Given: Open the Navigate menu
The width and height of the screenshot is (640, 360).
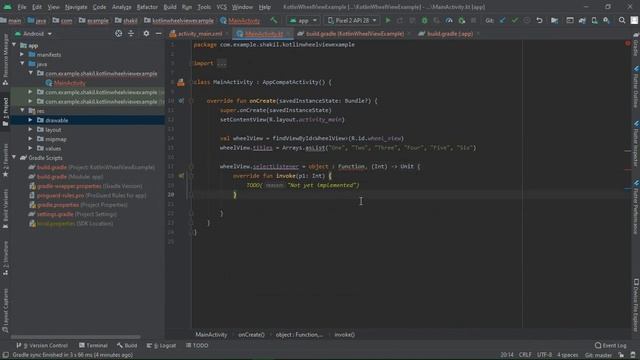Looking at the screenshot, I should click(x=76, y=7).
